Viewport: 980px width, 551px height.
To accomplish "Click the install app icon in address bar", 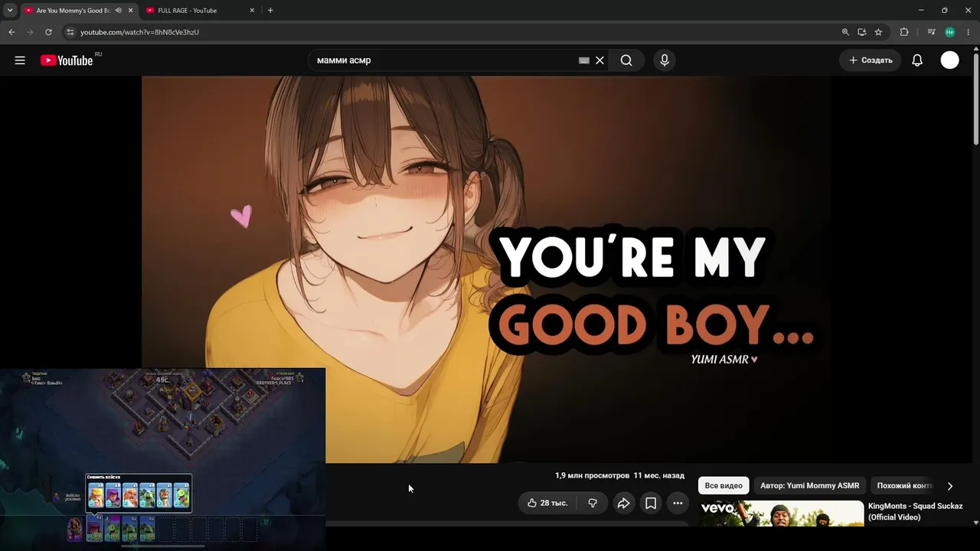I will (x=862, y=32).
